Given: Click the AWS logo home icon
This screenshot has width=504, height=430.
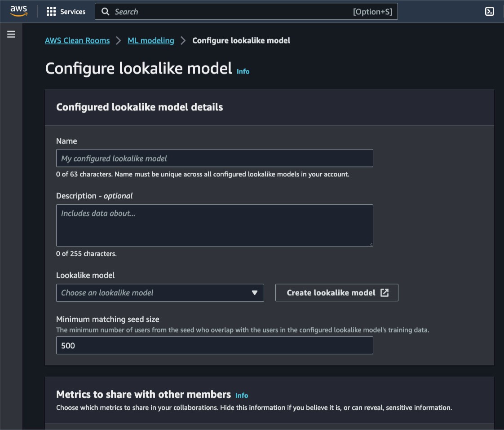Looking at the screenshot, I should click(19, 11).
